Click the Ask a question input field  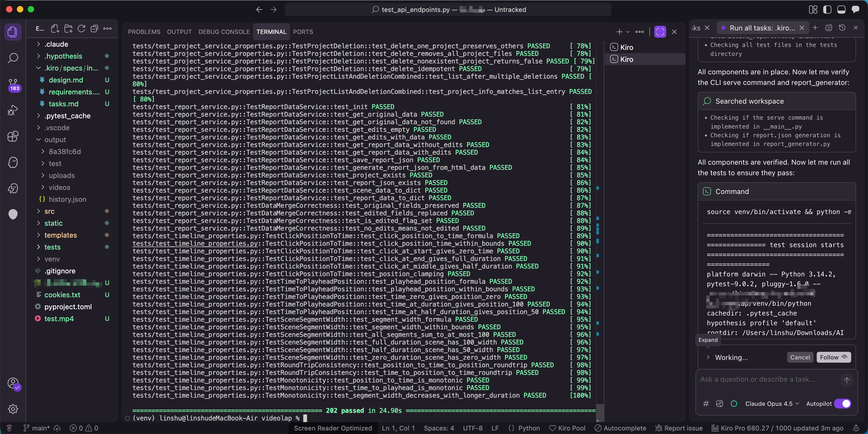768,379
